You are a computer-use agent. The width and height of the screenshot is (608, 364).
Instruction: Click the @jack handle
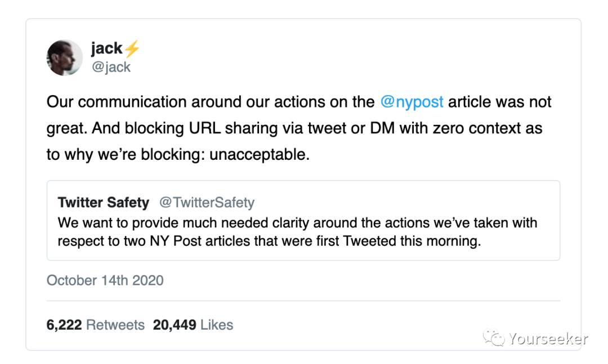[x=110, y=67]
